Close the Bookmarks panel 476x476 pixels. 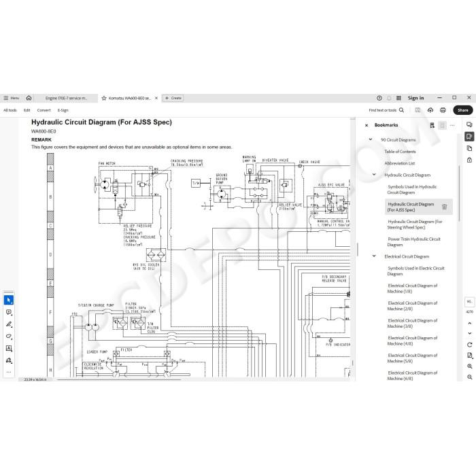367,125
